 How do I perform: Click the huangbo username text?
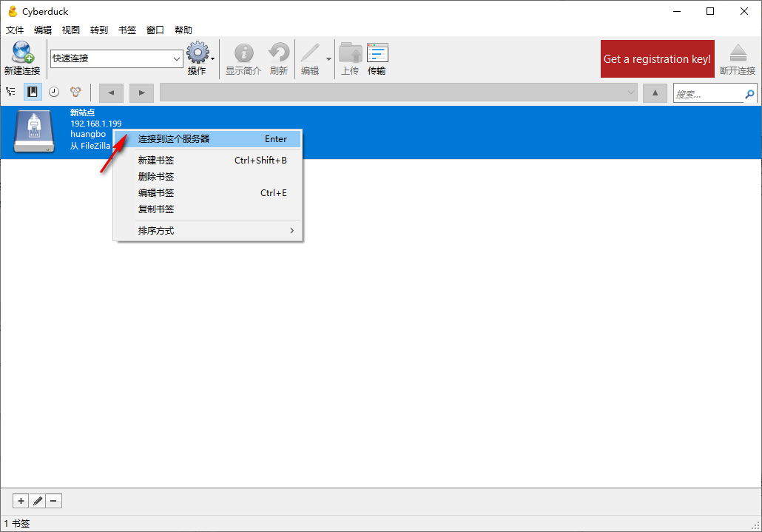(x=88, y=134)
